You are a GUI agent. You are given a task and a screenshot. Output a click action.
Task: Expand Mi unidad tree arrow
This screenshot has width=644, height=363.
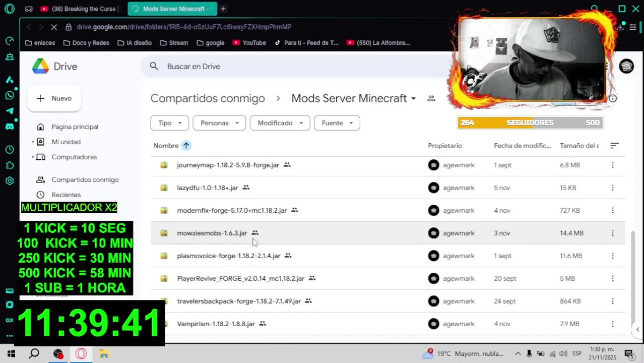33,142
